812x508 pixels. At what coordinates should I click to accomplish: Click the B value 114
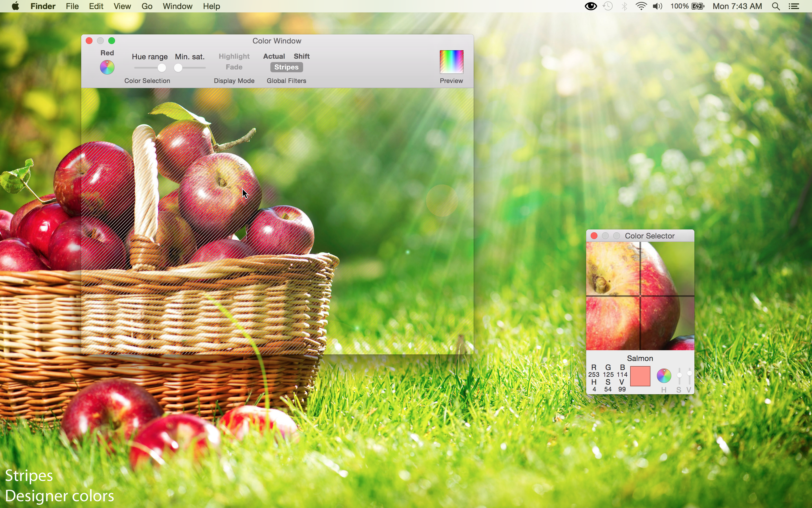(622, 374)
